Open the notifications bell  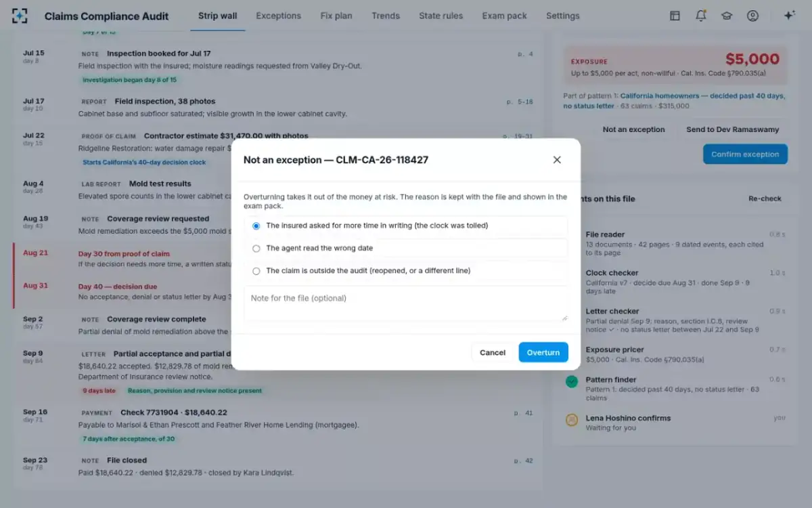701,16
